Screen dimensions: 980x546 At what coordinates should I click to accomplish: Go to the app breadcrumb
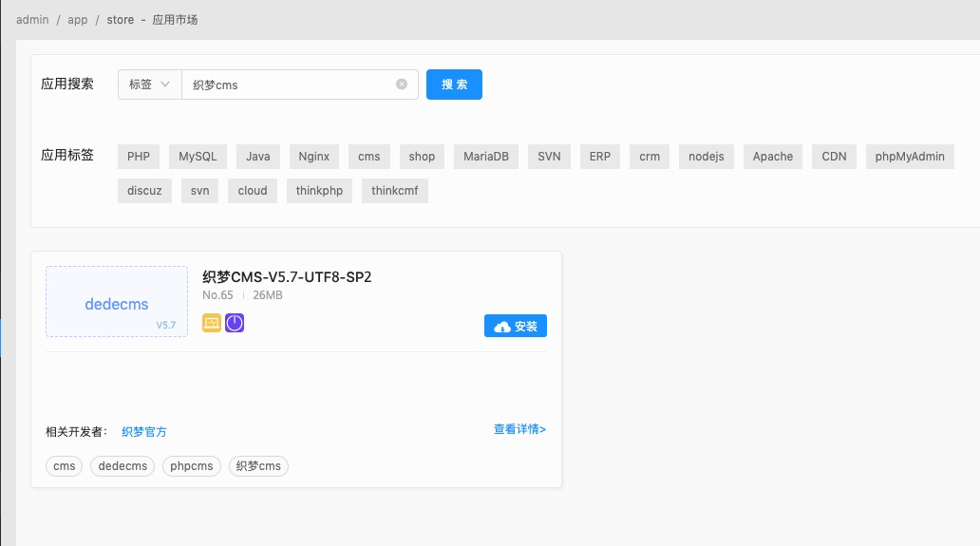click(78, 19)
